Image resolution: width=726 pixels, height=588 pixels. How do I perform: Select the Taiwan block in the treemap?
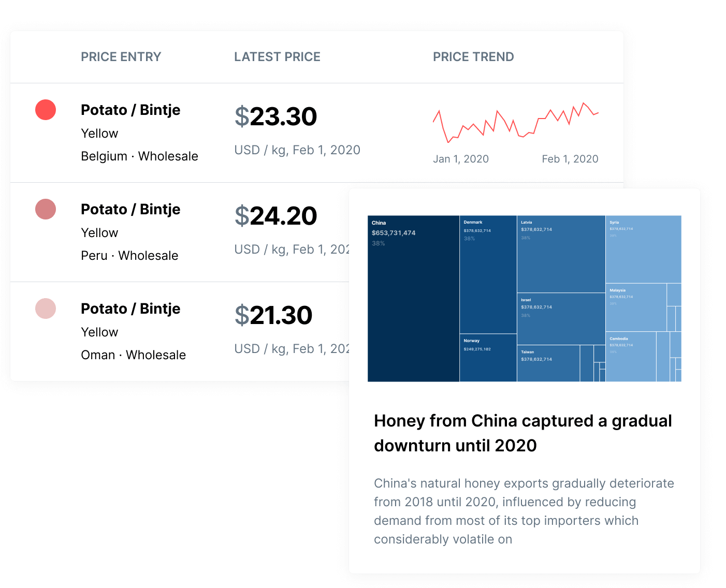click(548, 363)
